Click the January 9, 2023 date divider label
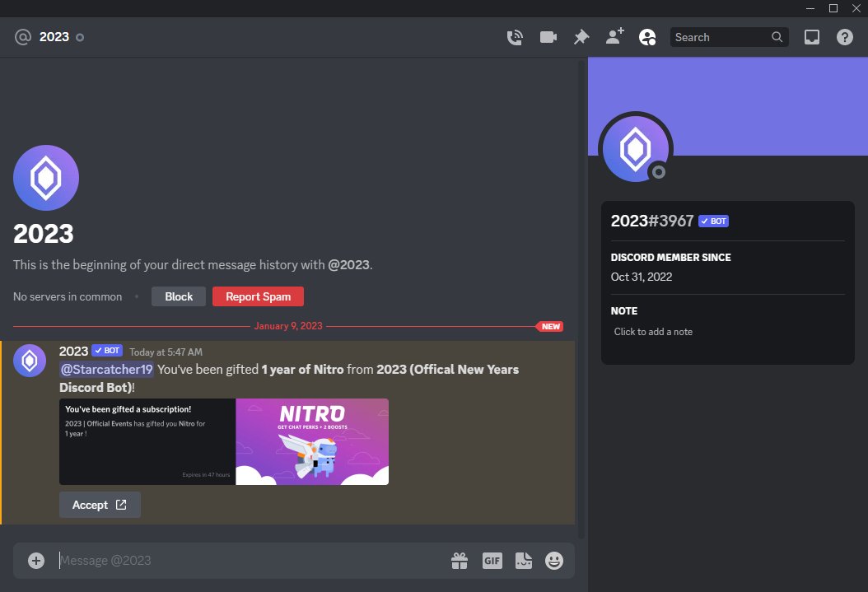The image size is (868, 592). click(x=288, y=326)
